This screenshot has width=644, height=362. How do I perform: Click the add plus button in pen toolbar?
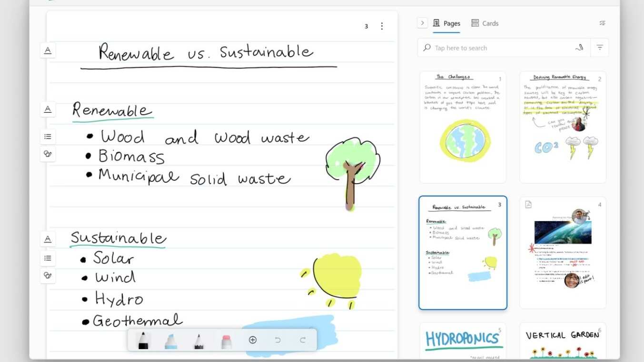coord(253,340)
